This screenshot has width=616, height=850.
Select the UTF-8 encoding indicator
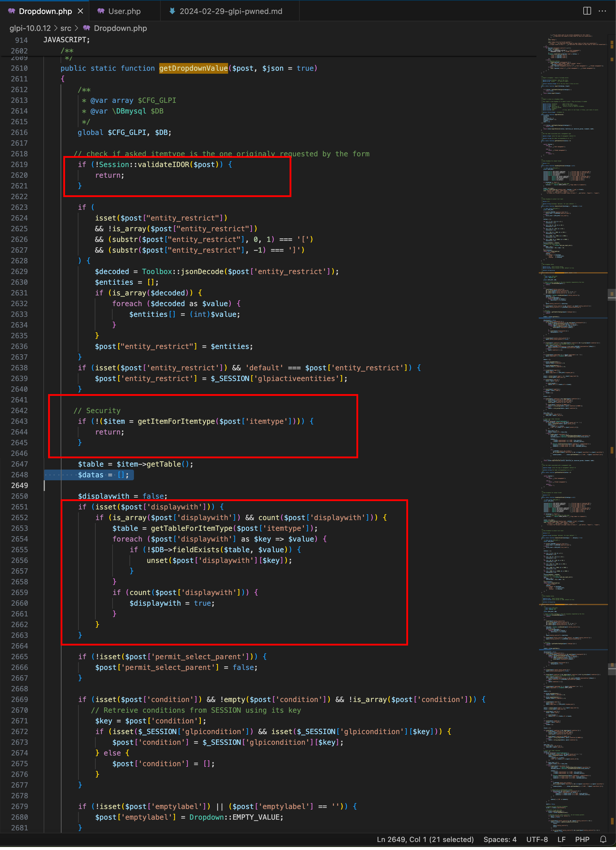(537, 839)
